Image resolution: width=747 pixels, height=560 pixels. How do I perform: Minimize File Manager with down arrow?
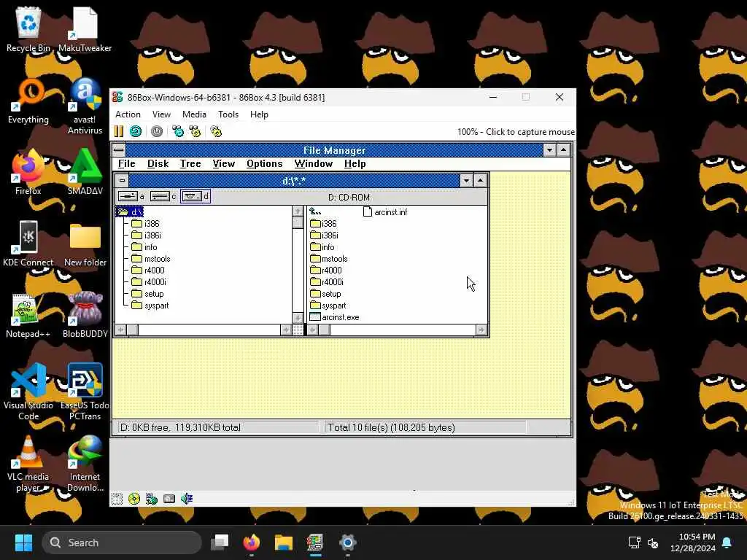tap(549, 150)
